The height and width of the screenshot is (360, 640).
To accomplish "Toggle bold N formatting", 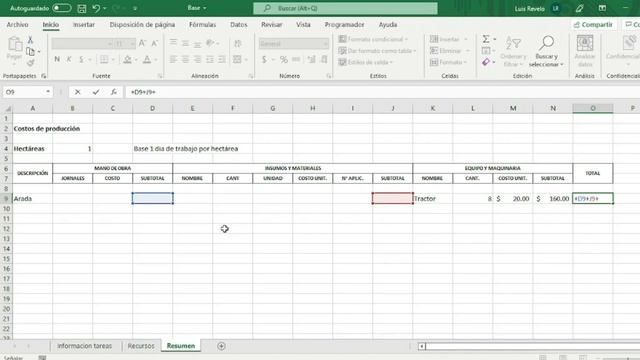I will [x=57, y=60].
